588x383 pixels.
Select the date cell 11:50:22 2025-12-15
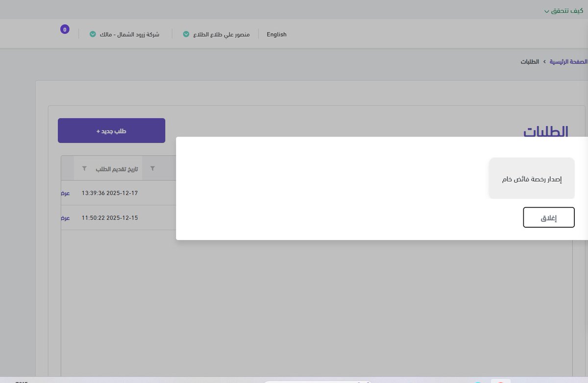(x=110, y=217)
